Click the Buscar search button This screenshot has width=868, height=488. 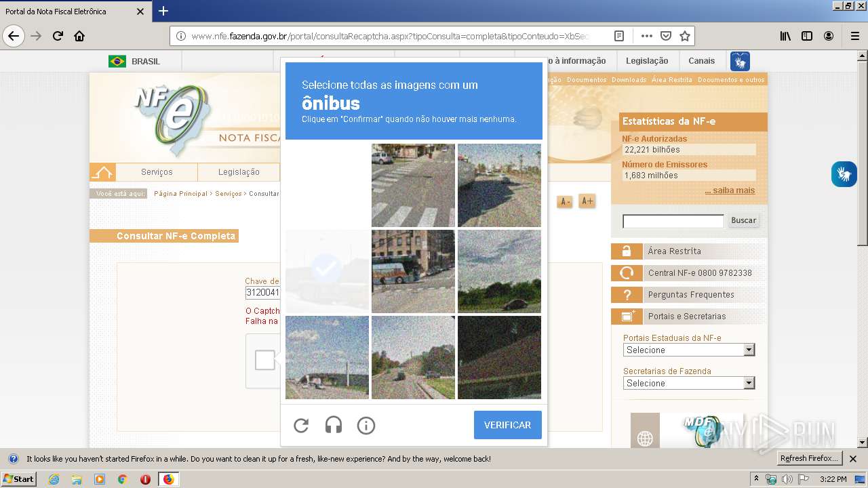pyautogui.click(x=743, y=220)
